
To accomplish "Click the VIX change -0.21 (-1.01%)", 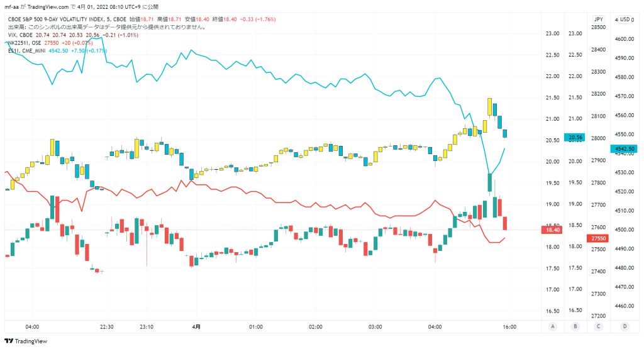I will coord(120,35).
